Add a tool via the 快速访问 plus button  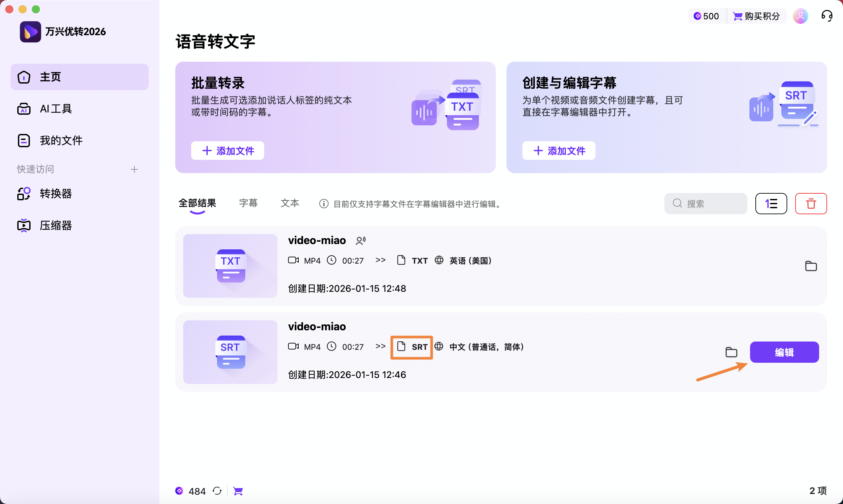point(134,169)
